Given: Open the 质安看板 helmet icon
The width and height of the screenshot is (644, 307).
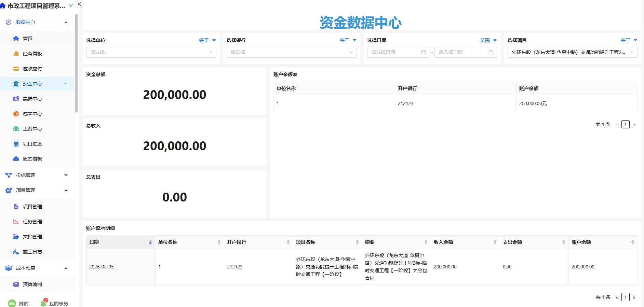Looking at the screenshot, I should tap(16, 159).
